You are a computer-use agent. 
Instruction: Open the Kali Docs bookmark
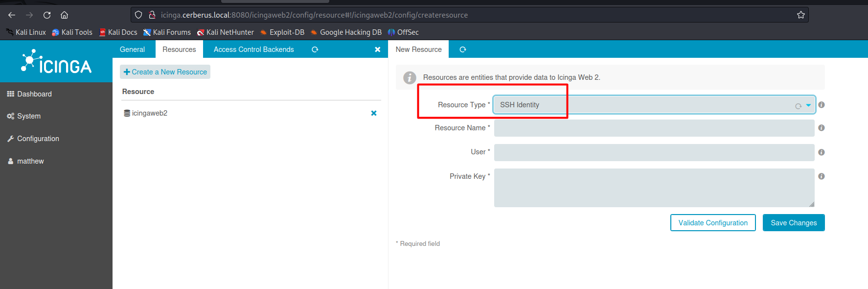pyautogui.click(x=118, y=32)
